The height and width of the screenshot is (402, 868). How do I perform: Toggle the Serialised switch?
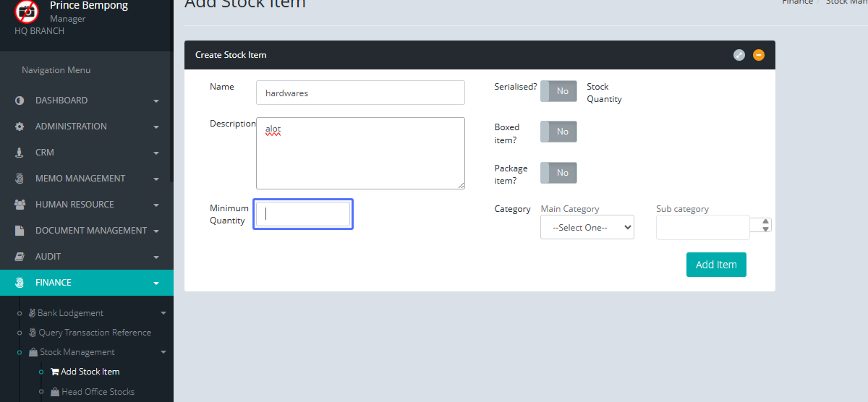click(x=558, y=91)
